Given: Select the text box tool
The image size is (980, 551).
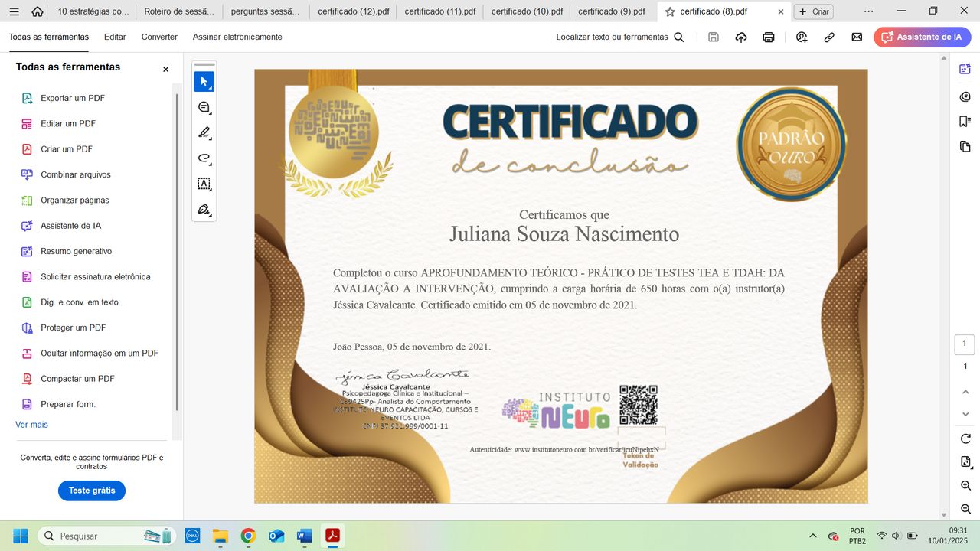Looking at the screenshot, I should click(x=204, y=184).
